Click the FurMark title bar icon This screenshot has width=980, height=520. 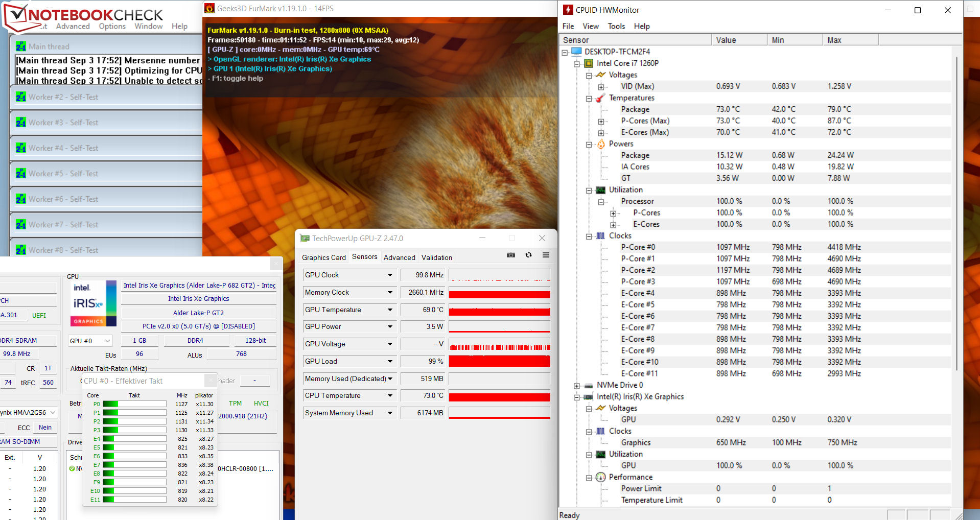click(x=209, y=8)
